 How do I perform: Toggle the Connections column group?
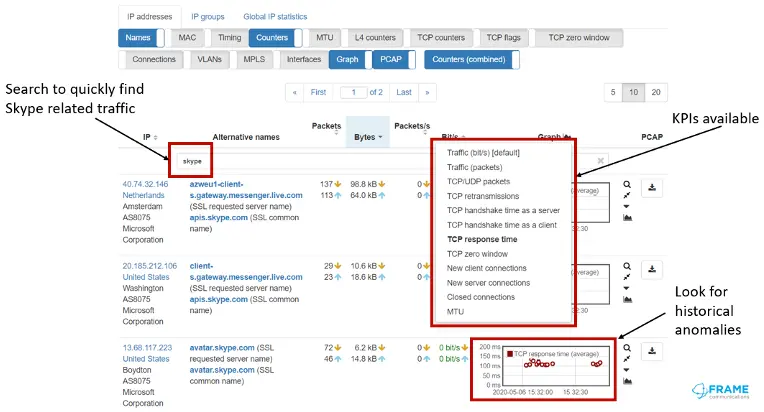click(153, 59)
